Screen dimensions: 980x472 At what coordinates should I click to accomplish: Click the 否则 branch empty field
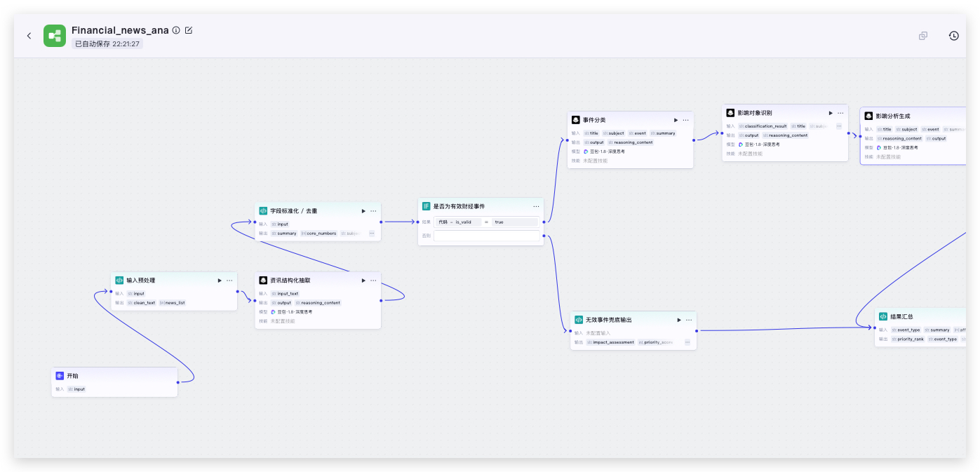[487, 236]
